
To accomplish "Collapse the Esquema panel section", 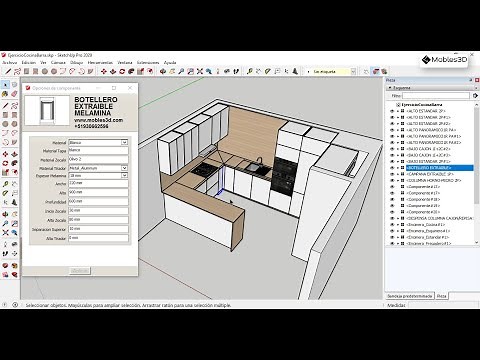I will [390, 88].
